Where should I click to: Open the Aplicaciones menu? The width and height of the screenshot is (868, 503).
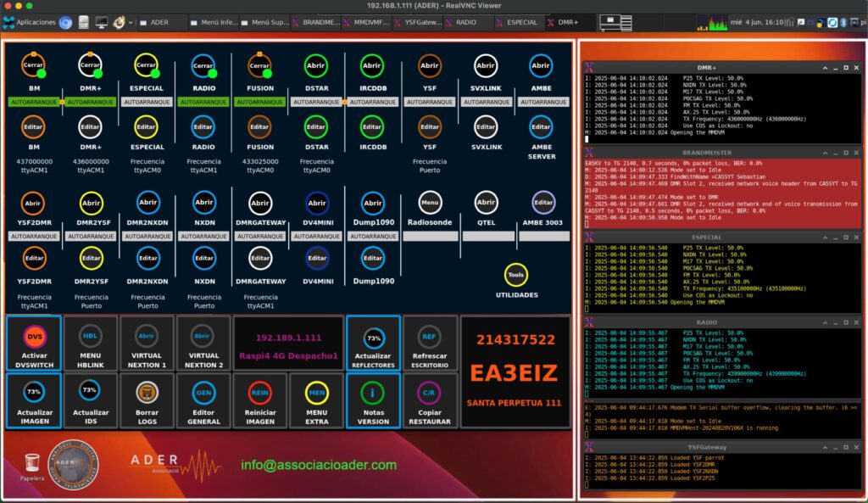coord(30,22)
